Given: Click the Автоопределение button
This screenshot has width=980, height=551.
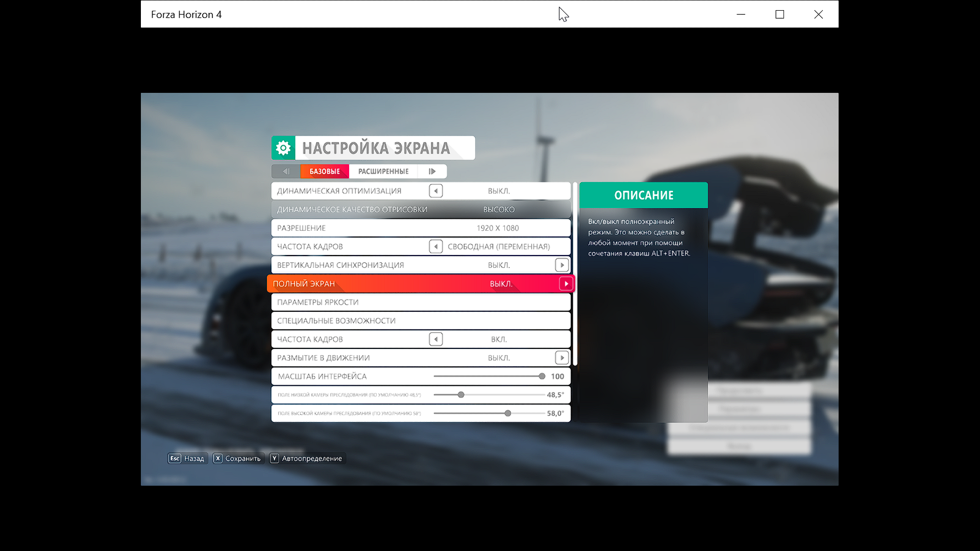Looking at the screenshot, I should pyautogui.click(x=306, y=458).
